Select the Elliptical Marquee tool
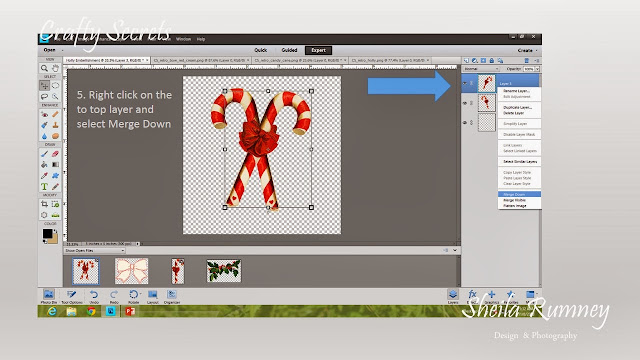The height and width of the screenshot is (360, 640). (x=55, y=85)
